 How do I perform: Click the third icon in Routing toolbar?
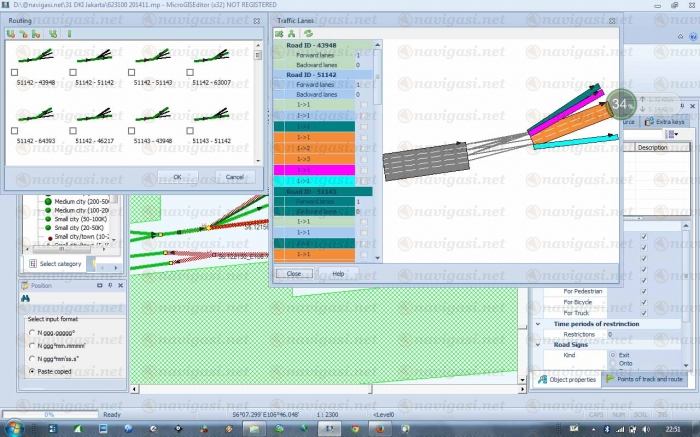(37, 33)
